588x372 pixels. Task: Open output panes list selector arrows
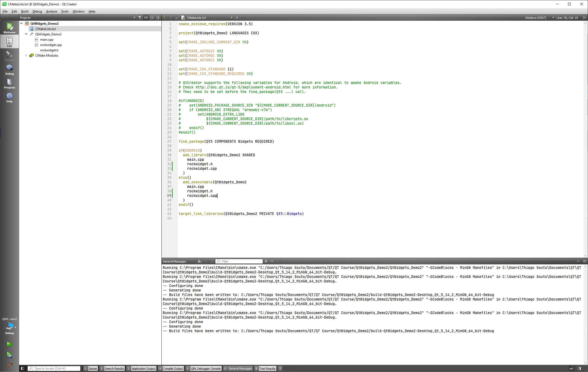280,369
